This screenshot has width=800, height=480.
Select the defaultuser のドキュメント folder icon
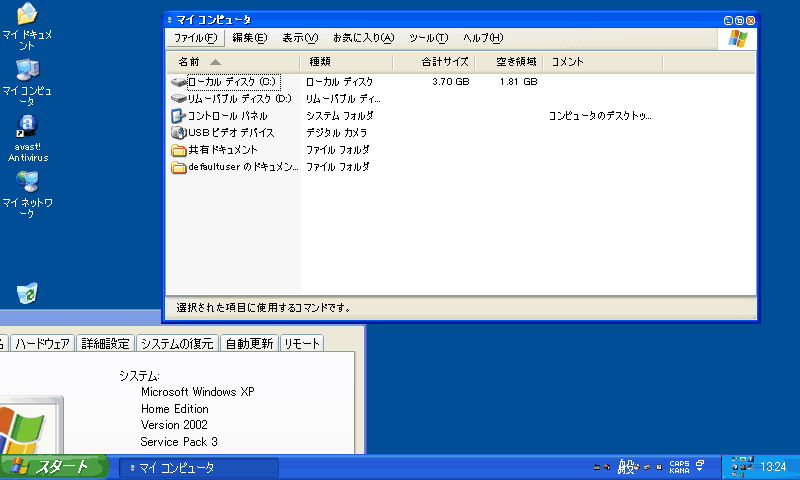click(179, 167)
